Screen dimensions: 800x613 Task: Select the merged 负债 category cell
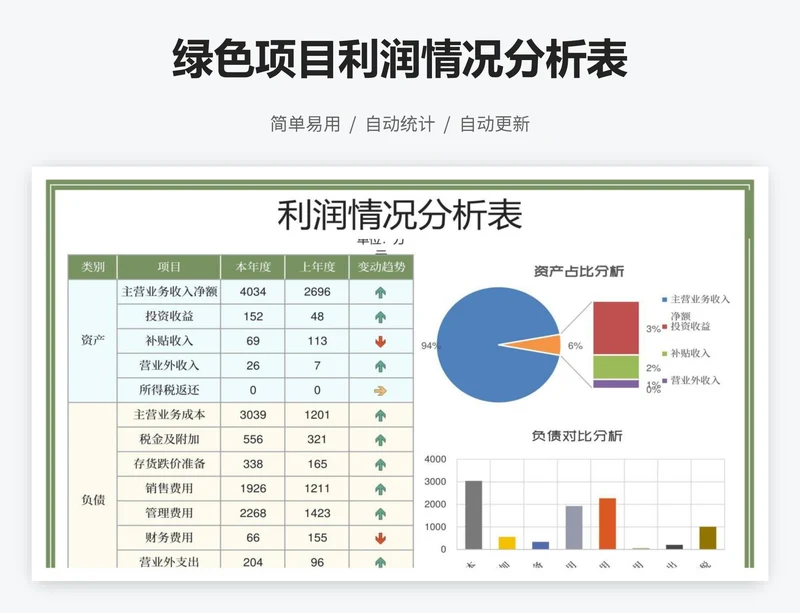(x=93, y=485)
